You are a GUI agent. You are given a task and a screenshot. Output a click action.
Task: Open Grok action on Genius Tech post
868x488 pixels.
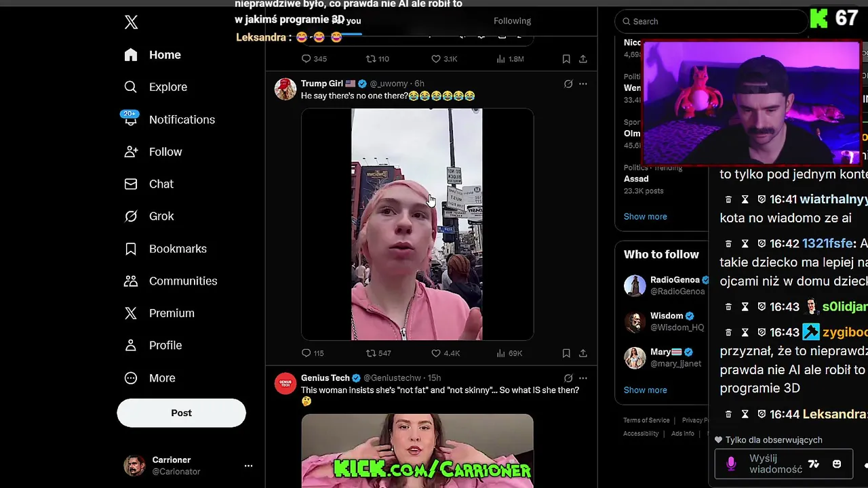(x=568, y=378)
